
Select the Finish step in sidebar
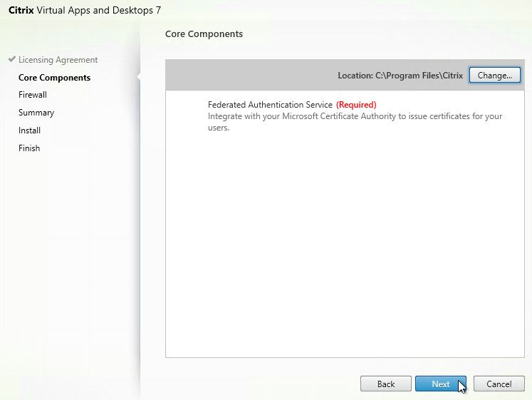pos(29,148)
